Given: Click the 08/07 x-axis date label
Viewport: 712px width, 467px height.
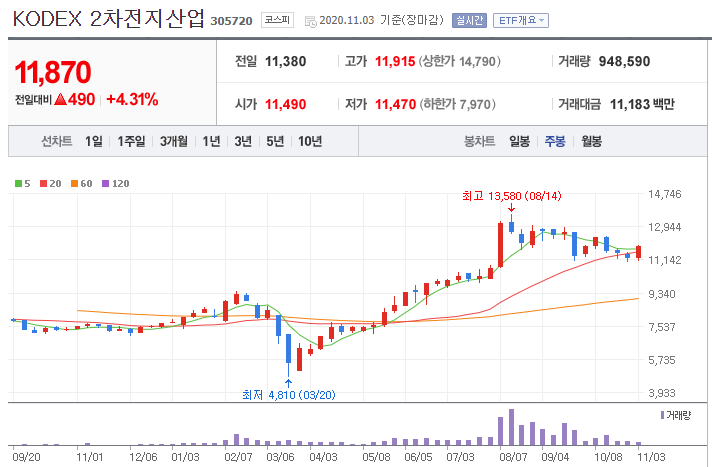Looking at the screenshot, I should [513, 457].
